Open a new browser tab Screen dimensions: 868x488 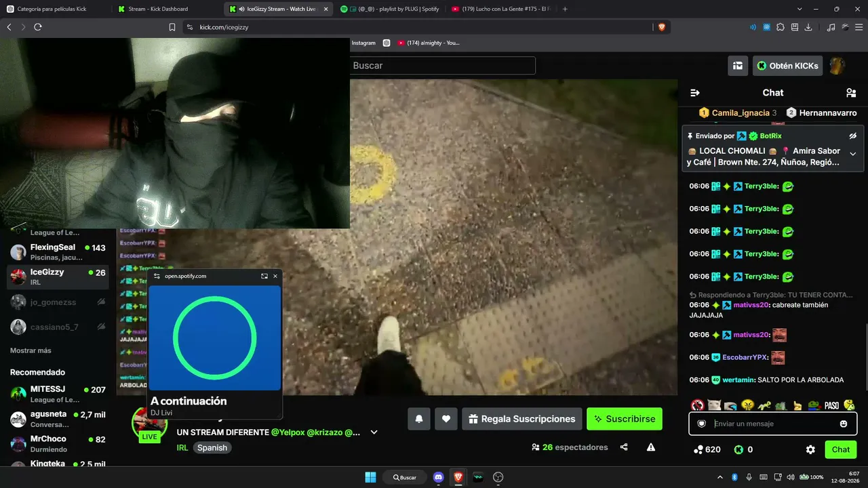(565, 9)
